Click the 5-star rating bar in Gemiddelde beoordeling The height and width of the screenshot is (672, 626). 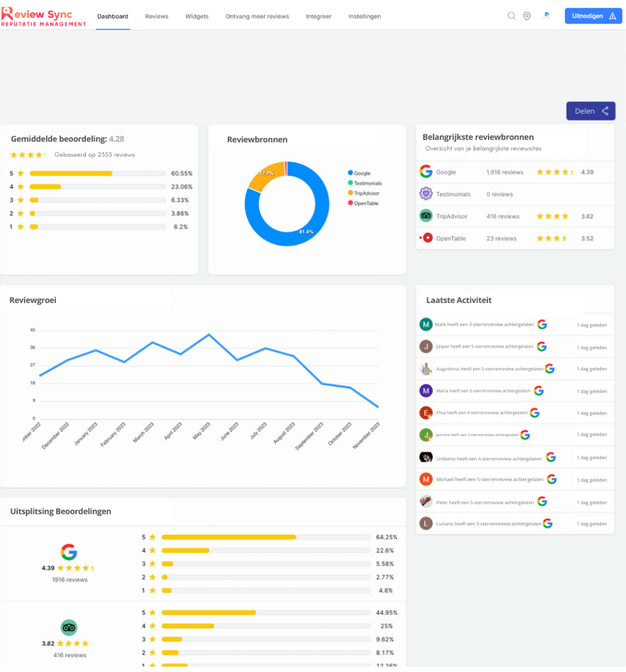(97, 173)
